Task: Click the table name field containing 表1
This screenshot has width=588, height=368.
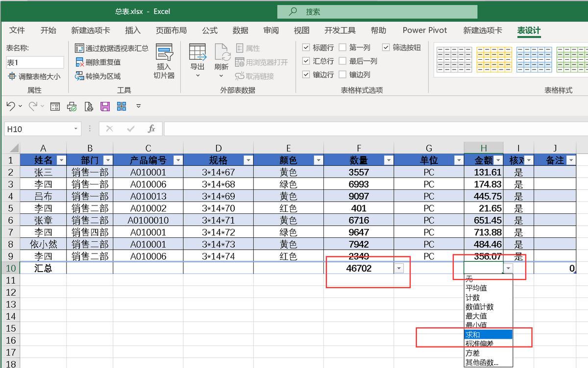Action: [x=35, y=62]
